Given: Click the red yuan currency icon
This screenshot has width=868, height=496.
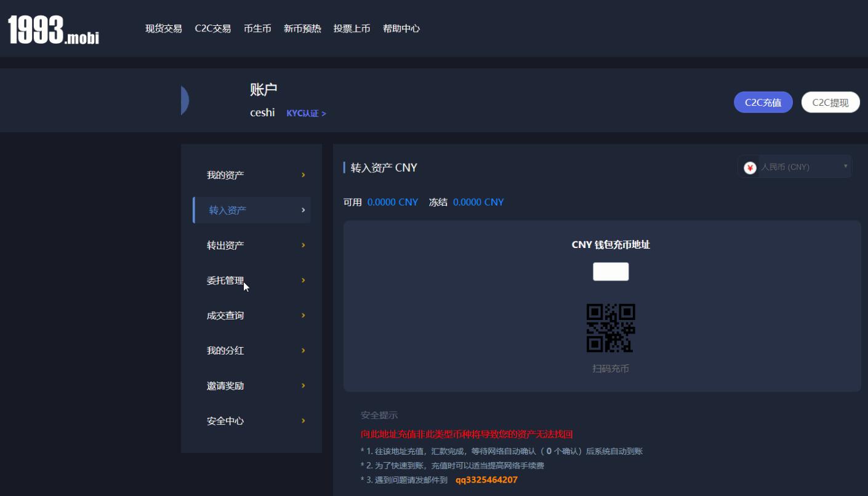Looking at the screenshot, I should pyautogui.click(x=750, y=167).
